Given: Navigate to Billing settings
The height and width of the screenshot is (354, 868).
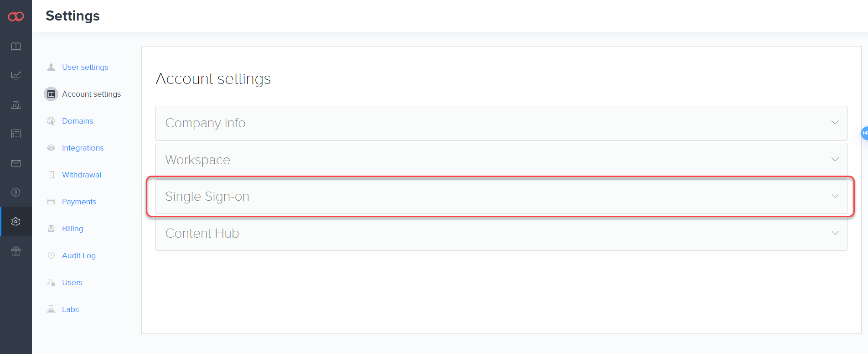Looking at the screenshot, I should point(72,229).
